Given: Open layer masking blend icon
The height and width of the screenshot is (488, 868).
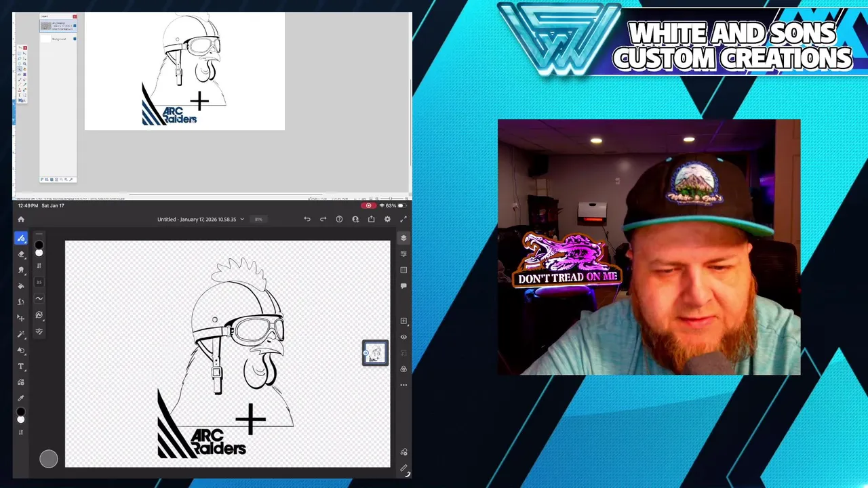Looking at the screenshot, I should (403, 369).
